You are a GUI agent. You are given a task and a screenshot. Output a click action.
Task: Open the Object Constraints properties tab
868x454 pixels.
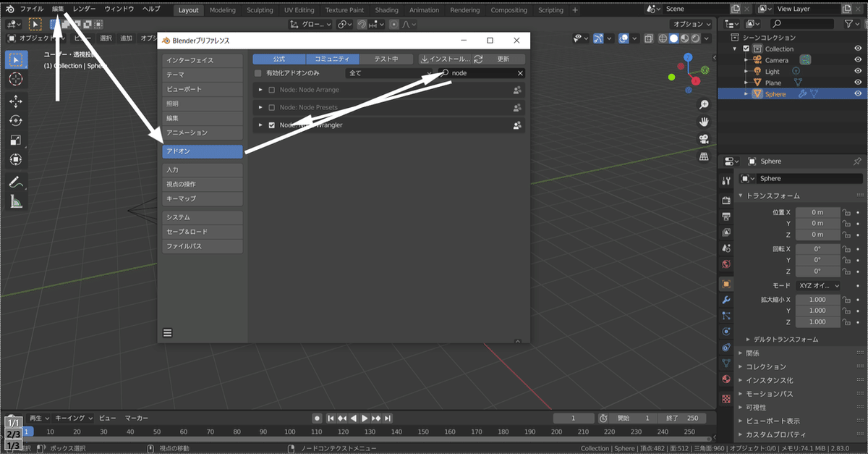click(726, 348)
